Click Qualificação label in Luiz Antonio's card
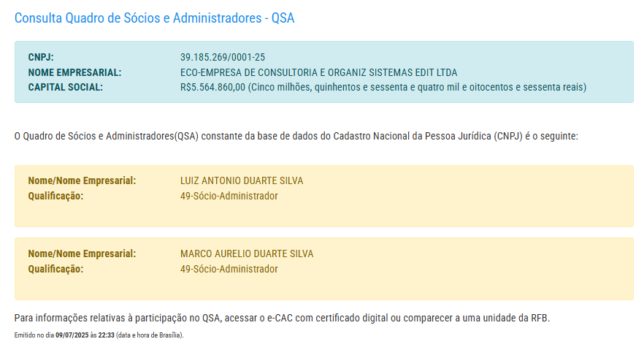Viewport: 644px width, 347px height. (55, 196)
